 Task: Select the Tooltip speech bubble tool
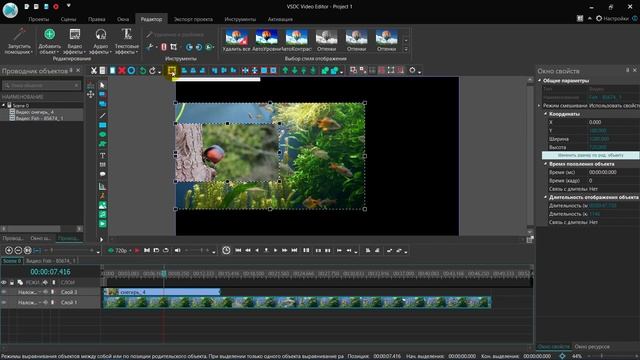pyautogui.click(x=102, y=174)
